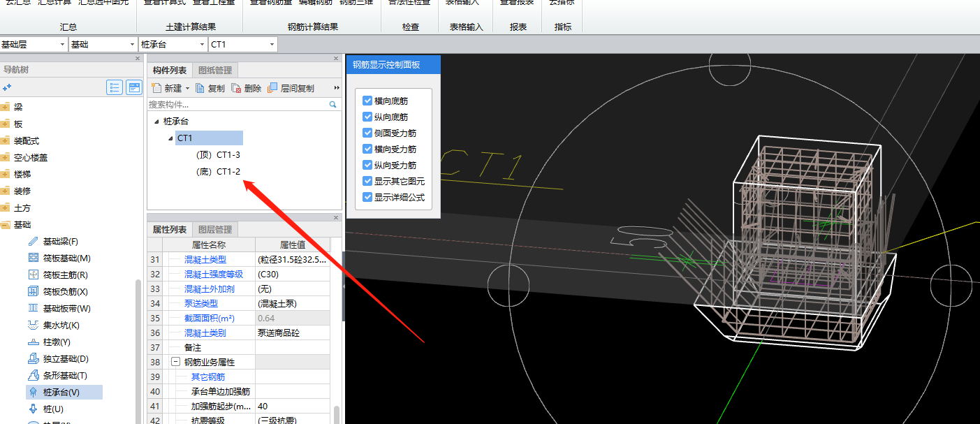Switch to 图层管理 tab
This screenshot has width=980, height=424.
(215, 229)
